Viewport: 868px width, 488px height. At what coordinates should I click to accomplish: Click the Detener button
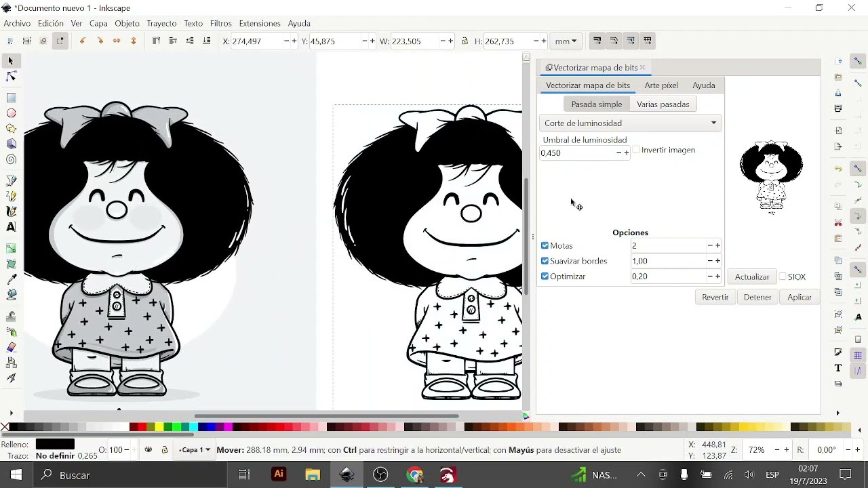click(757, 297)
